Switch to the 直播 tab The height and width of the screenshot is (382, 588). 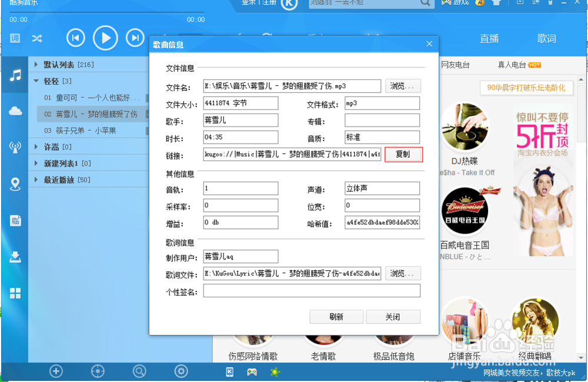[x=489, y=39]
